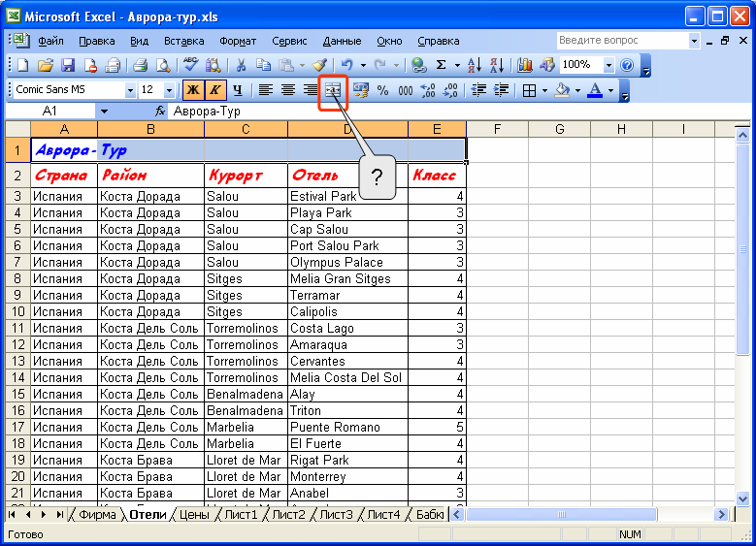
Task: Align text left
Action: pyautogui.click(x=265, y=90)
